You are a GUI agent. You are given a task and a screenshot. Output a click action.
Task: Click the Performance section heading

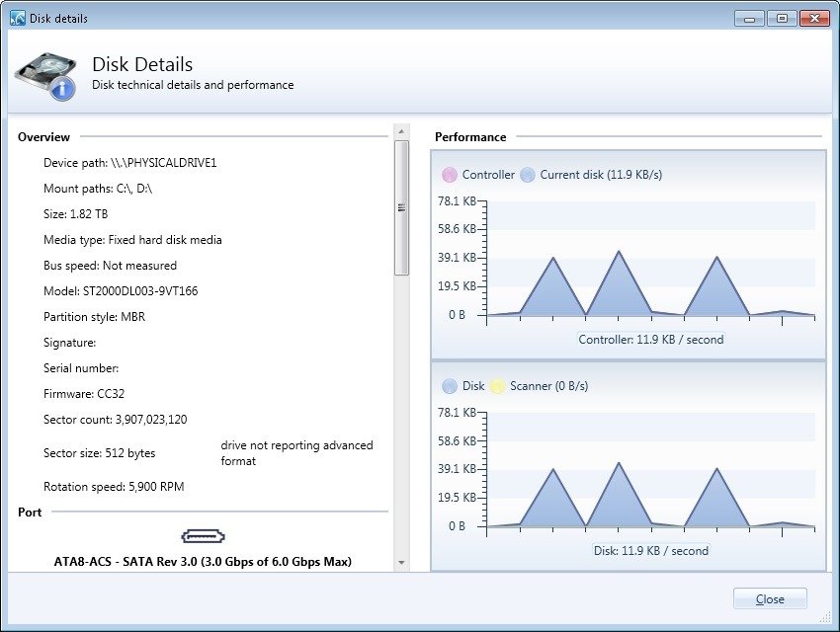(x=470, y=137)
